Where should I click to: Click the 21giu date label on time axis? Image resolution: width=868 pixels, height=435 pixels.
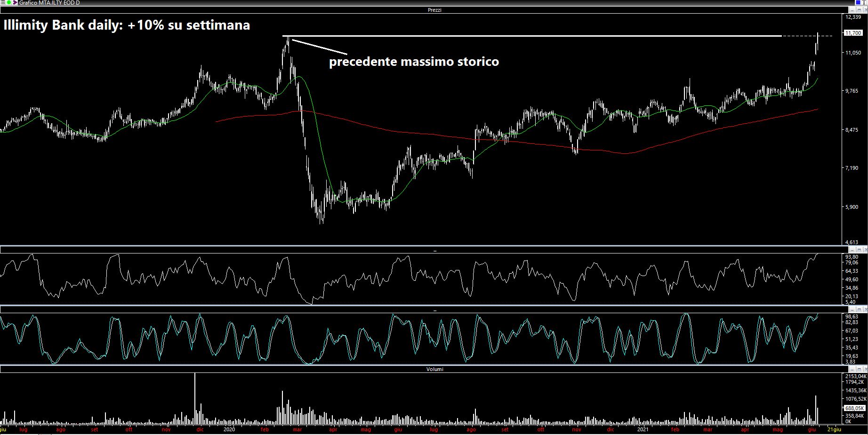tap(834, 429)
